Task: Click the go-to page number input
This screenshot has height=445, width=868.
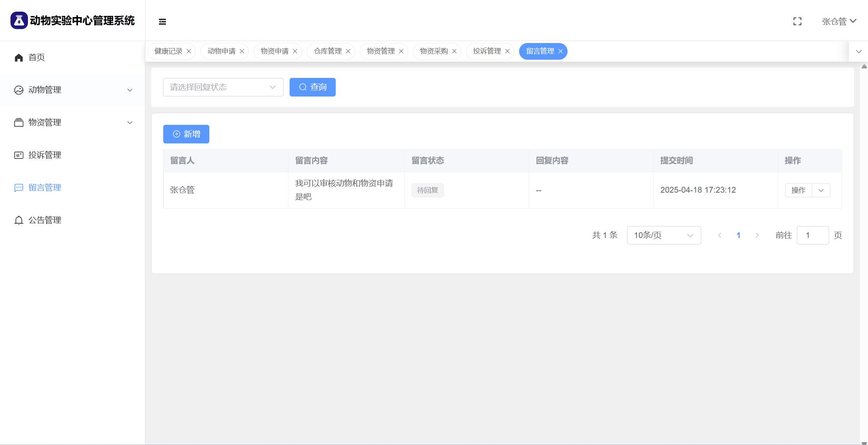Action: click(x=812, y=235)
